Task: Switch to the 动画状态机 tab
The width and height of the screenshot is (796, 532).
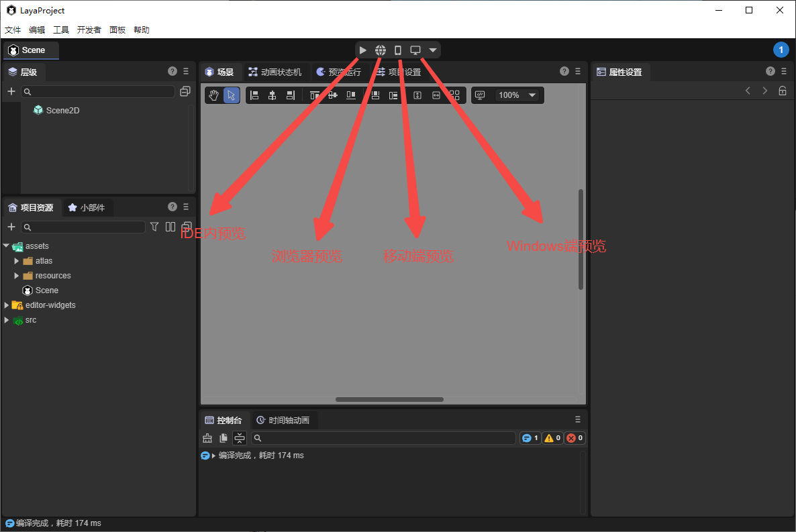Action: (275, 72)
